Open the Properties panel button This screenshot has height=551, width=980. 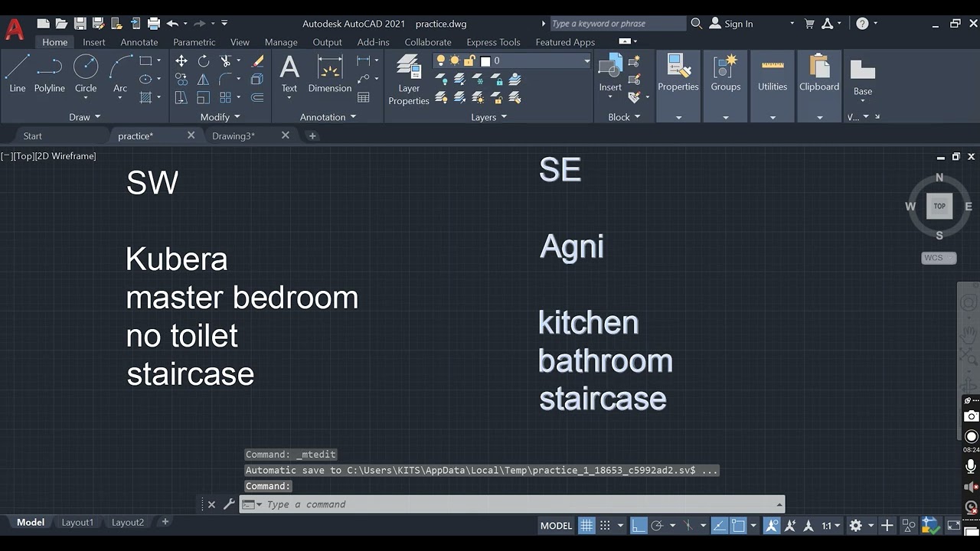coord(678,73)
